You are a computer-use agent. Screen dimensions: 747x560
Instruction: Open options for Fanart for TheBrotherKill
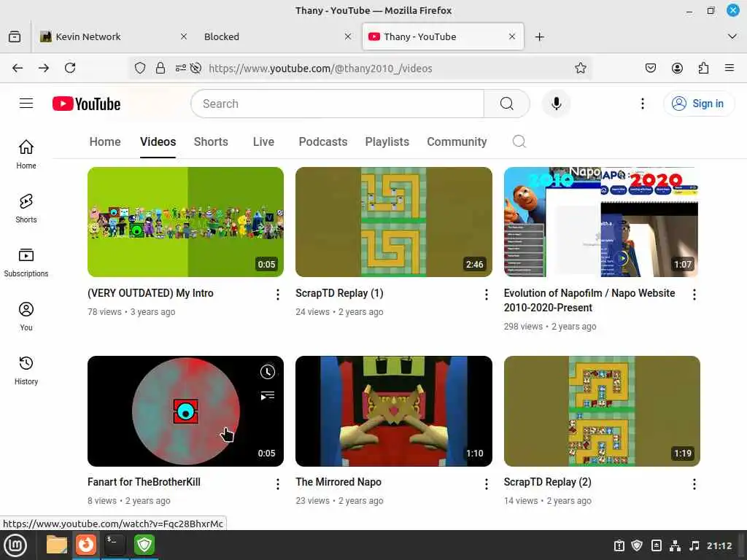point(277,484)
